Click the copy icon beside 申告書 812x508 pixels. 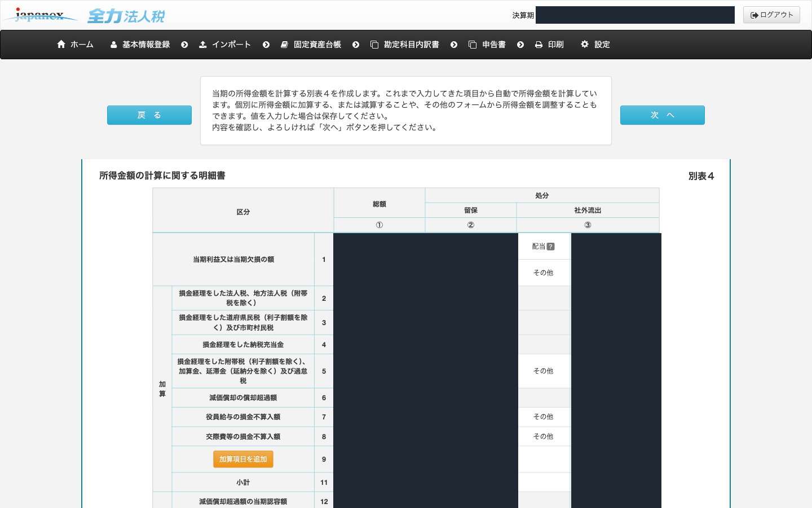tap(473, 45)
